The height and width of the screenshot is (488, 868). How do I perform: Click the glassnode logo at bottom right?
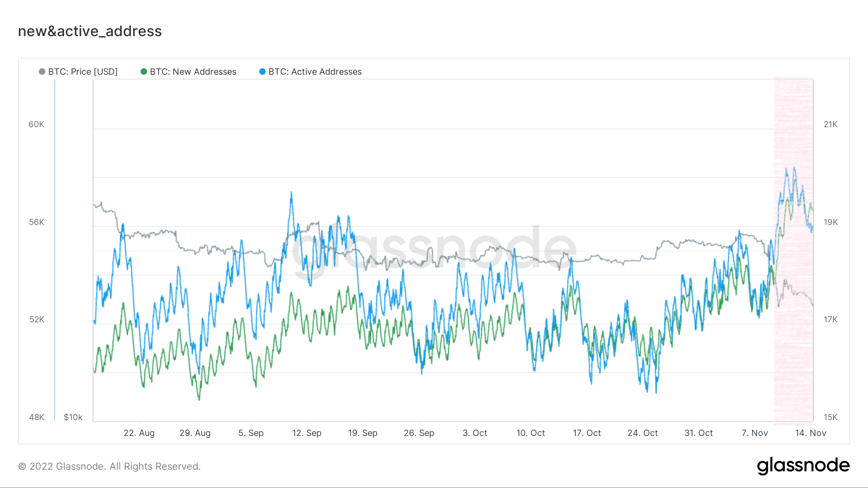tap(803, 465)
